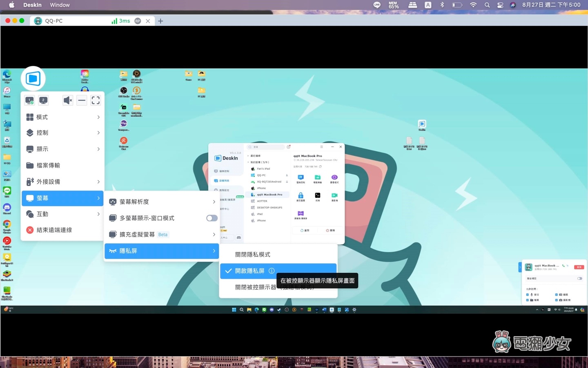Expand the 螢幕解析度 submenu
The height and width of the screenshot is (368, 588).
point(162,202)
